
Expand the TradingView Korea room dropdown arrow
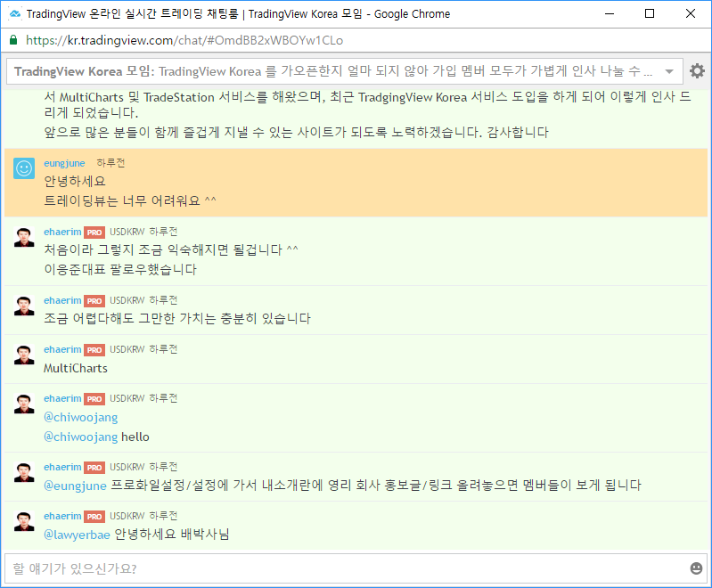coord(669,71)
